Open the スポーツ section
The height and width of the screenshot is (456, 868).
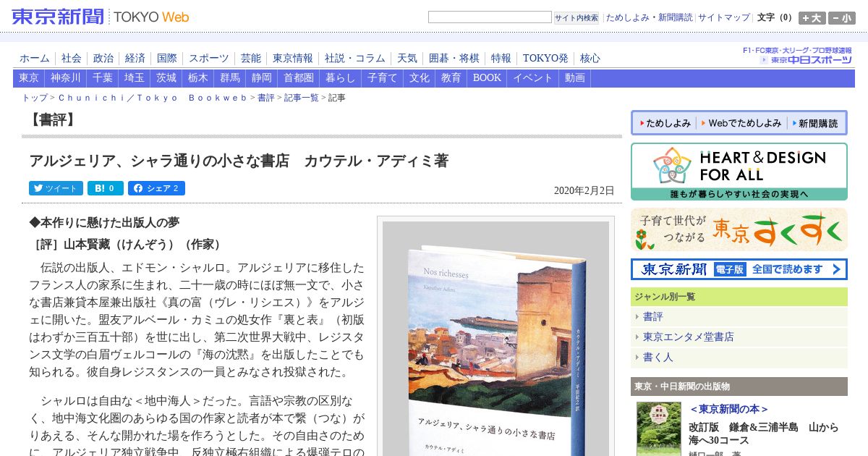(209, 59)
